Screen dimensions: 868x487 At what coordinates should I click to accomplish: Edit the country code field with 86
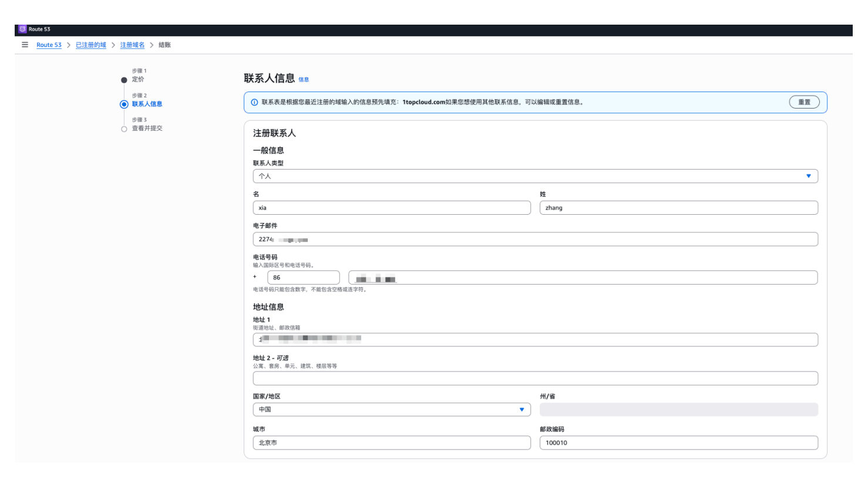pos(303,278)
